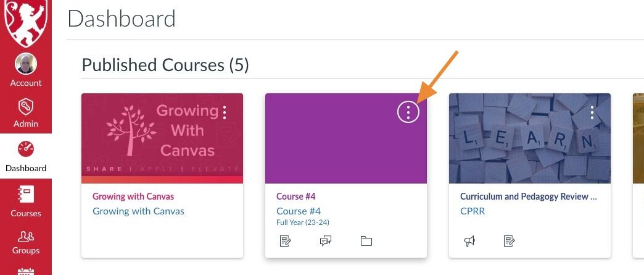This screenshot has width=644, height=275.
Task: Open Course #4 discussions icon
Action: pyautogui.click(x=326, y=241)
